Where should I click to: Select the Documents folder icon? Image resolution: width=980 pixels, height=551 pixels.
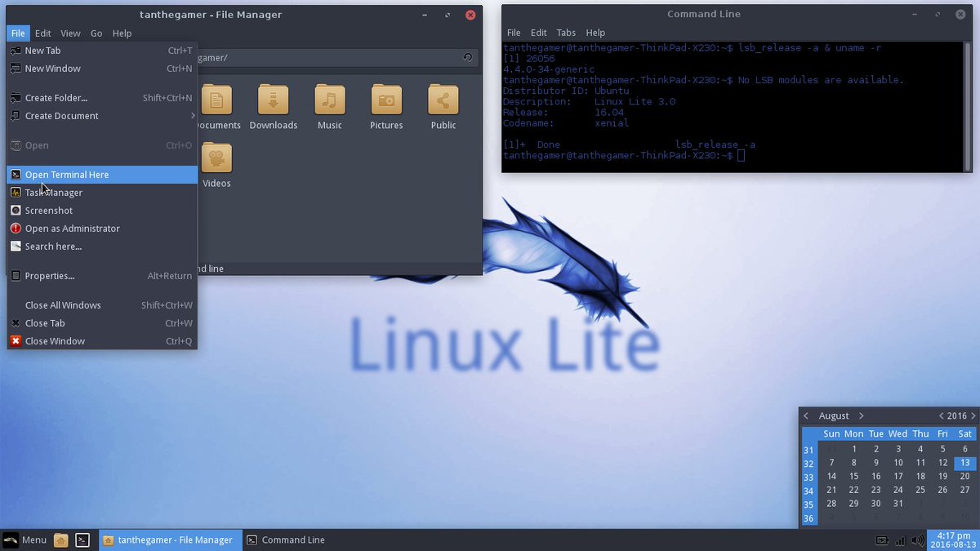tap(216, 100)
